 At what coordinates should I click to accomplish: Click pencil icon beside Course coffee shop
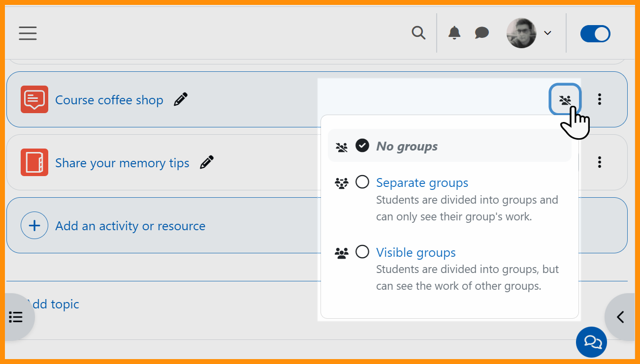point(181,99)
